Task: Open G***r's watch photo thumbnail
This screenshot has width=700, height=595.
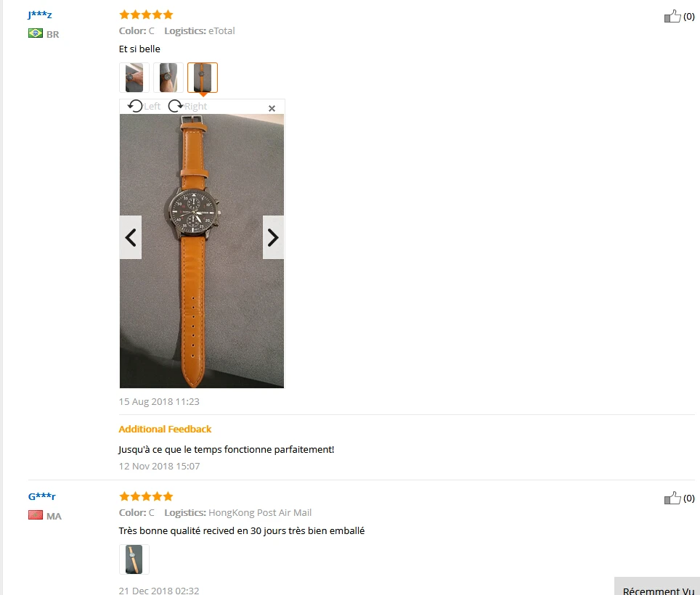Action: click(134, 559)
